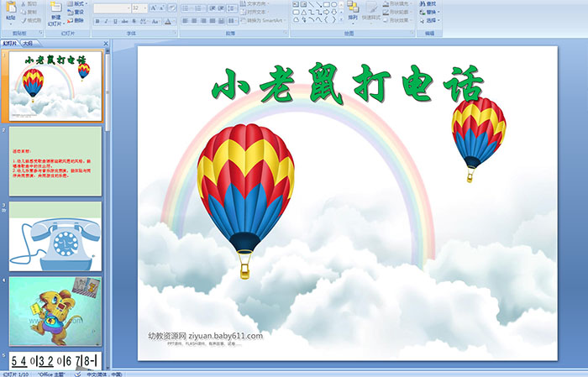
Task: Click Convert to SmartArt (转换为 SmartArt)
Action: pos(263,20)
